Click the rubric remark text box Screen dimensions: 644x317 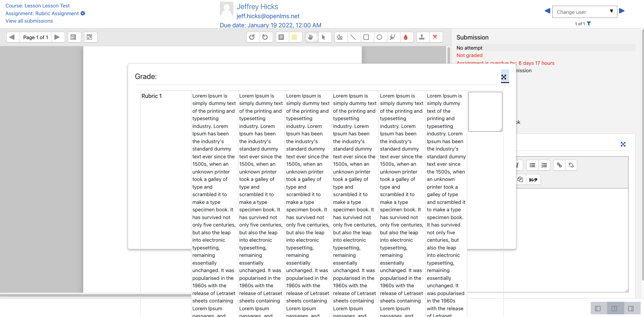click(485, 112)
